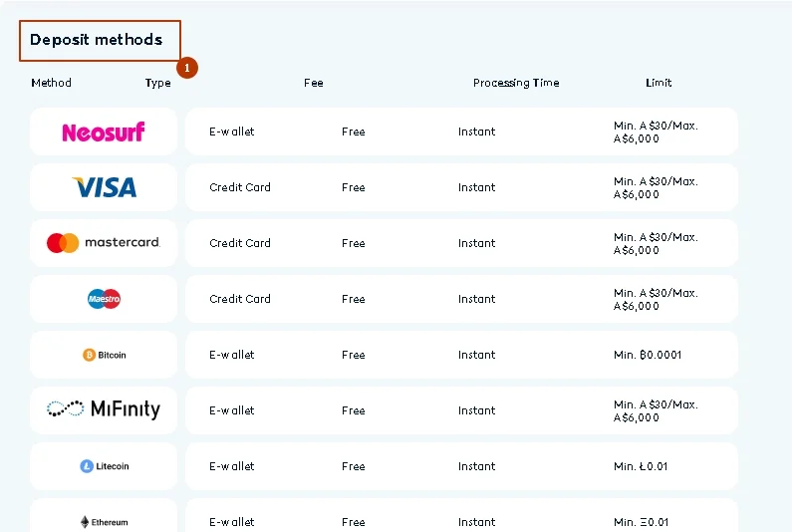Click Credit Card in the Mastercard row
The height and width of the screenshot is (532, 792).
point(240,243)
